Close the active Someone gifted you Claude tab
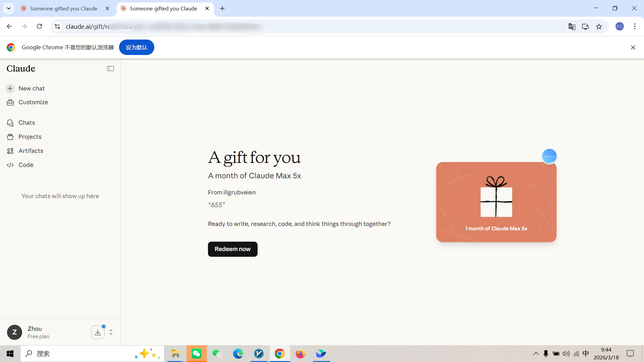This screenshot has height=362, width=644. tap(207, 8)
